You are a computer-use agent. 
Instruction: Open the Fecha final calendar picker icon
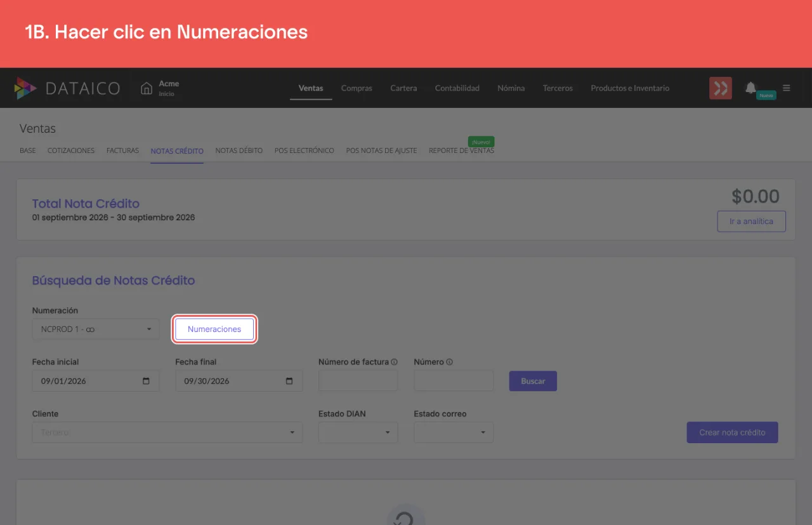(x=289, y=381)
